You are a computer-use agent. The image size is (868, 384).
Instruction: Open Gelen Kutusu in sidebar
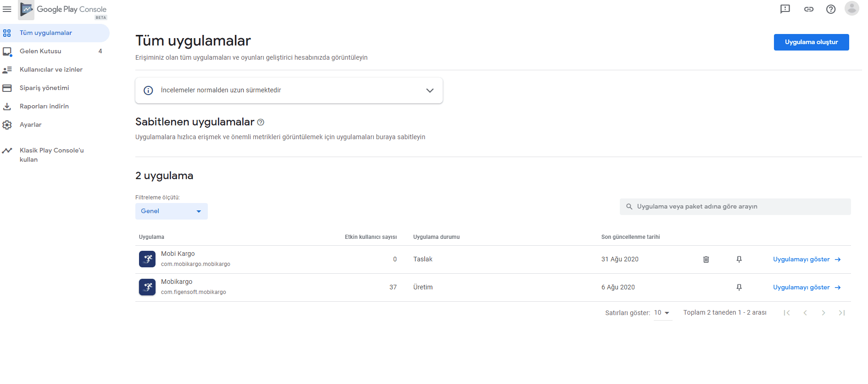point(55,51)
